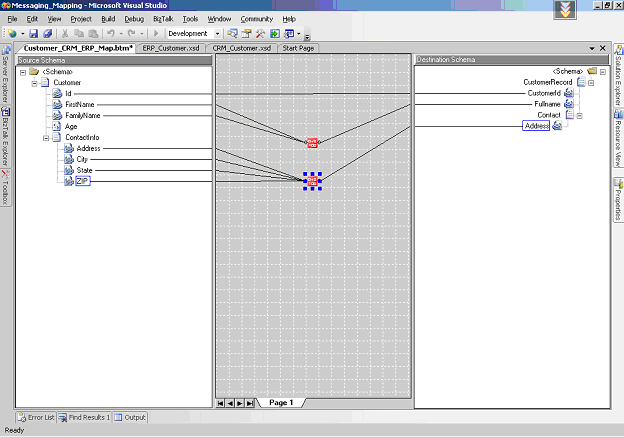Image resolution: width=624 pixels, height=438 pixels.
Task: Open the Output panel tab
Action: coord(130,417)
